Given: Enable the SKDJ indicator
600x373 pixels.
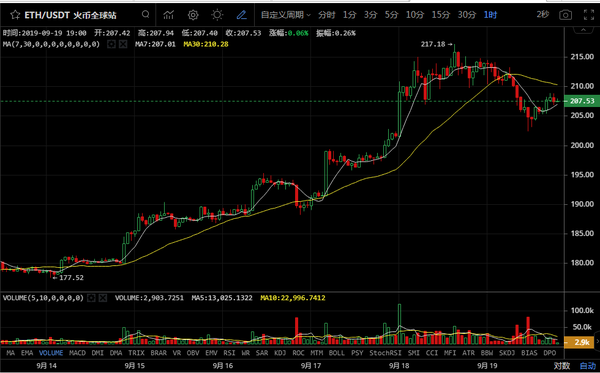Looking at the screenshot, I should pos(507,353).
